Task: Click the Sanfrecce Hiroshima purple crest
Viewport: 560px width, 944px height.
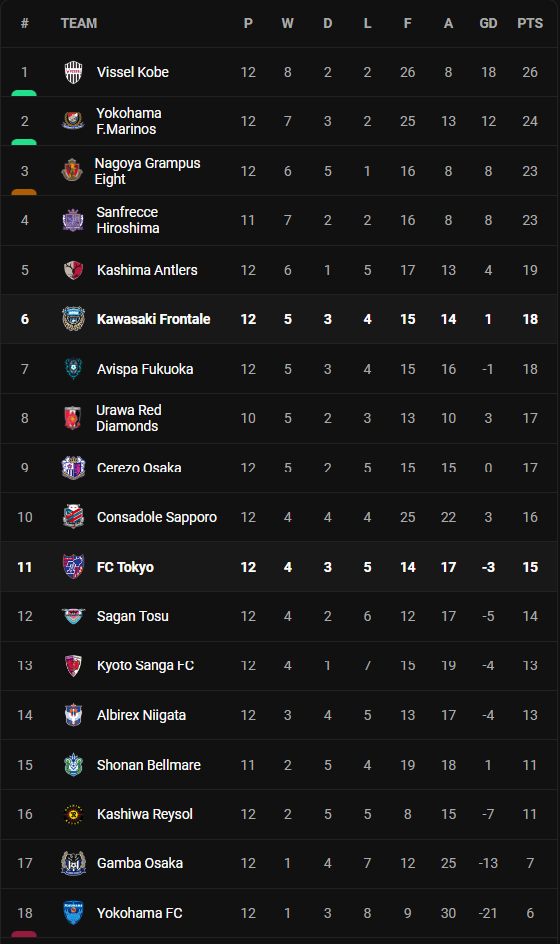Action: pos(73,221)
